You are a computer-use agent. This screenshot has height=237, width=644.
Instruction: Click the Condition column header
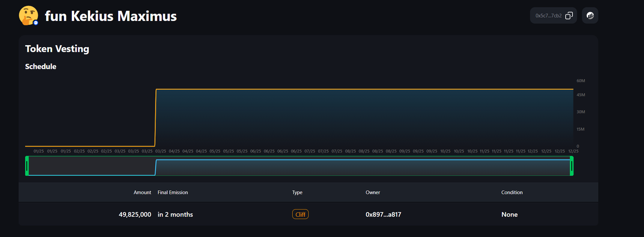pos(512,192)
